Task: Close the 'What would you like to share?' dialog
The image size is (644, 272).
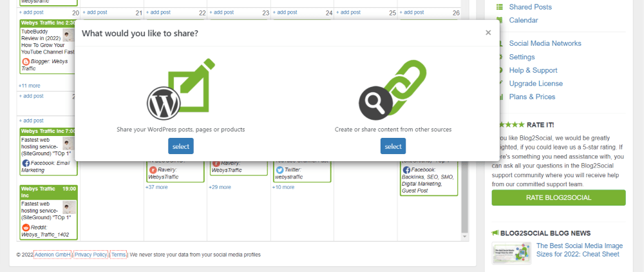Action: pos(488,33)
